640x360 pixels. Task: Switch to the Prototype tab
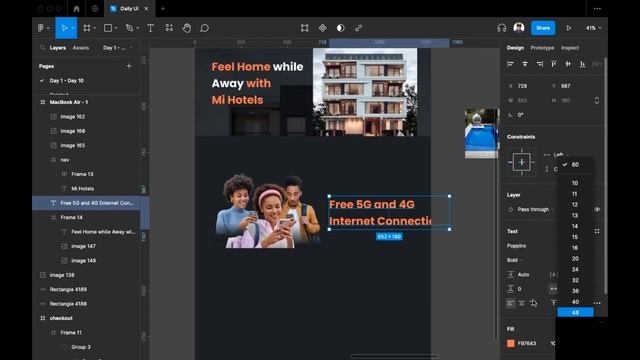(x=542, y=48)
